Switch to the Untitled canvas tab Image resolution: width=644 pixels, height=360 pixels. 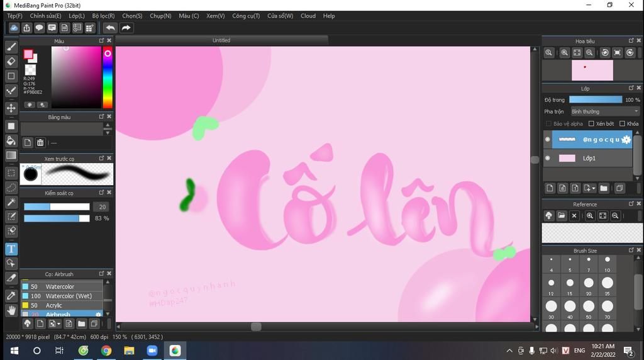[221, 40]
